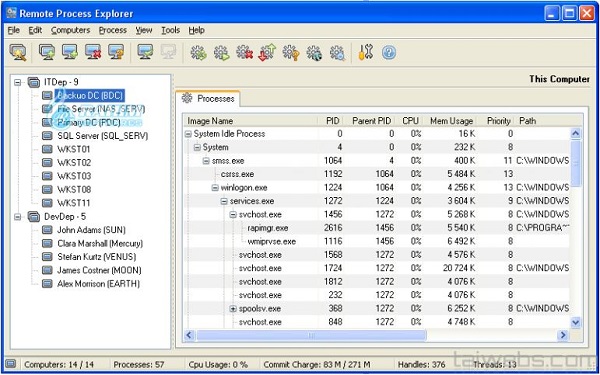This screenshot has height=375, width=600.
Task: Click the computer icon beside John Adams (SUN)
Action: pyautogui.click(x=47, y=230)
